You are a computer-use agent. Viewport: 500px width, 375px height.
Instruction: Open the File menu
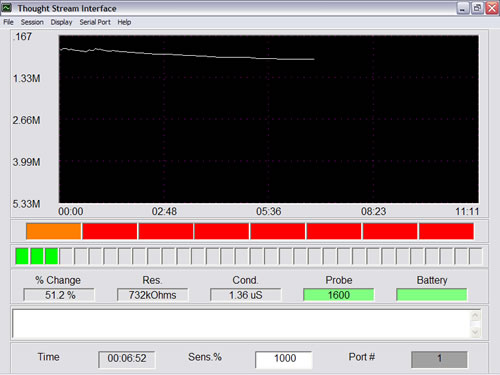point(8,22)
